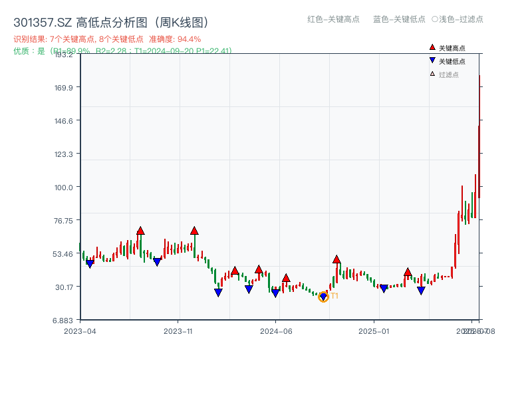The width and height of the screenshot is (532, 399).
Task: Select the blue low marker just after 2025-01
Action: point(384,289)
